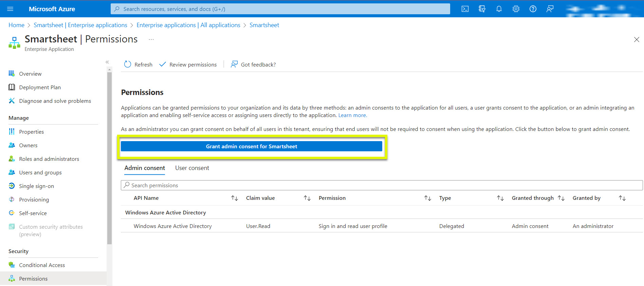Open Cloud Shell from the top bar
This screenshot has height=286, width=644.
(465, 9)
